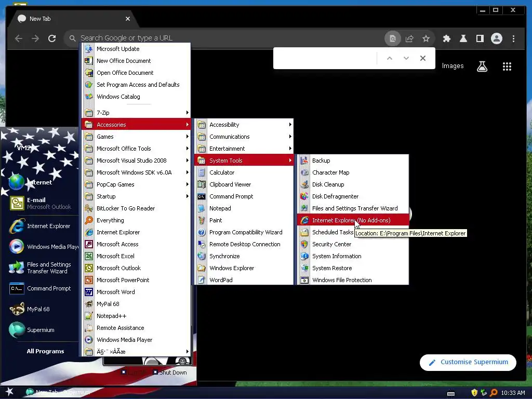Launch Everything search program

(x=136, y=220)
